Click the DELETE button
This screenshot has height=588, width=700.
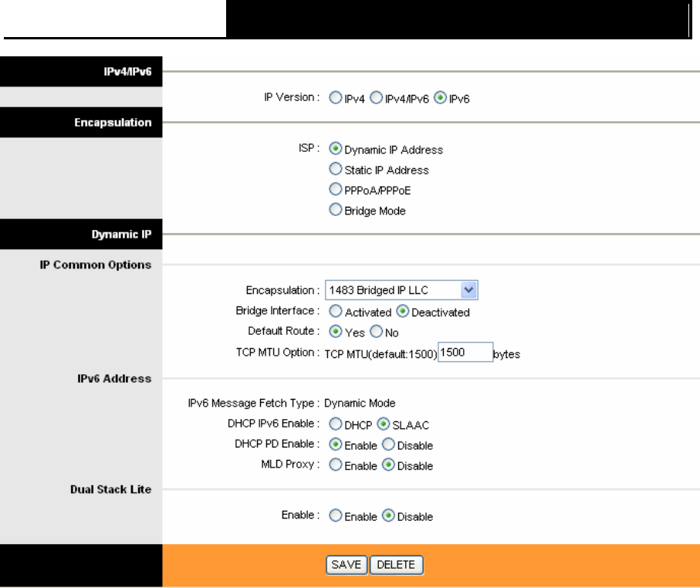point(397,565)
